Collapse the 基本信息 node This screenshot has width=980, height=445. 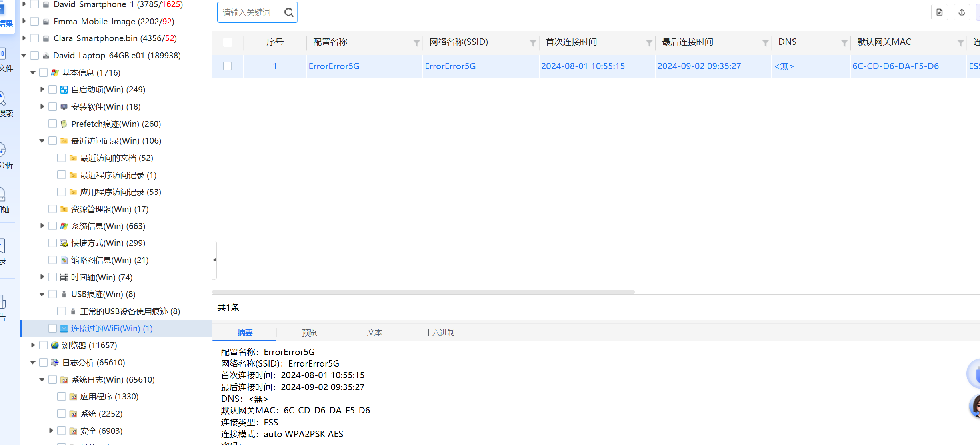click(33, 73)
